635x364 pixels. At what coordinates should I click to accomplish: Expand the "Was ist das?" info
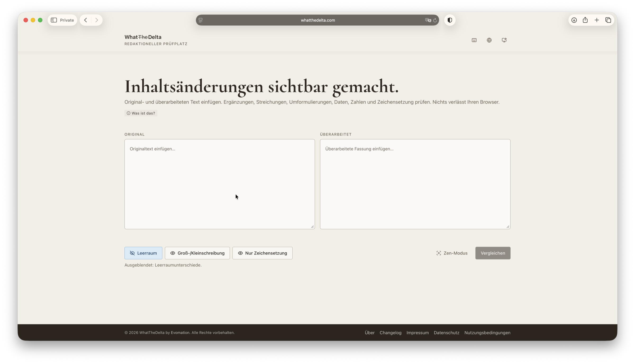[141, 113]
